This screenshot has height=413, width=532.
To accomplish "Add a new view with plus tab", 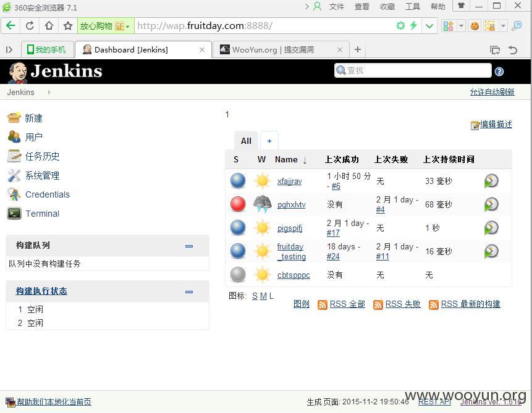I will point(269,141).
